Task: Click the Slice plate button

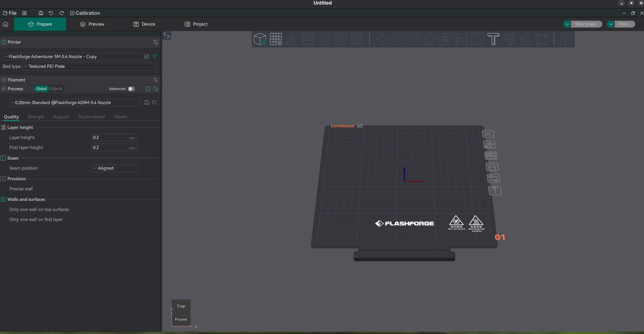Action: pyautogui.click(x=586, y=24)
